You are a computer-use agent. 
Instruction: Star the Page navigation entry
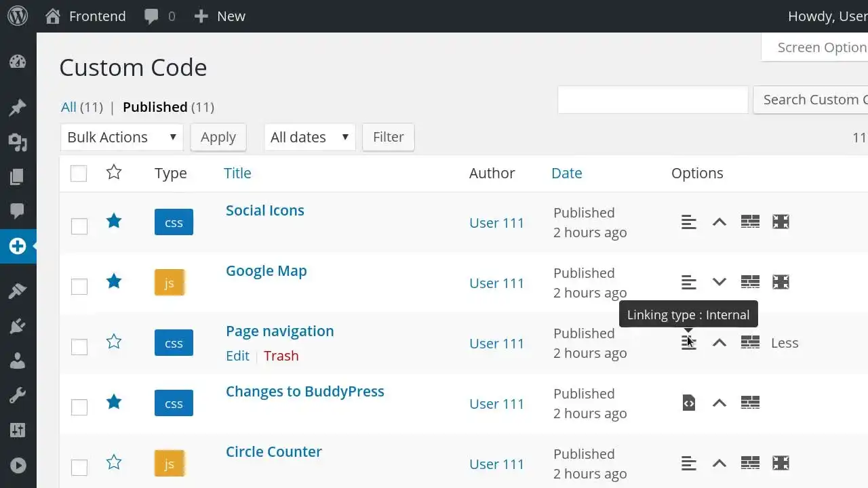[113, 342]
